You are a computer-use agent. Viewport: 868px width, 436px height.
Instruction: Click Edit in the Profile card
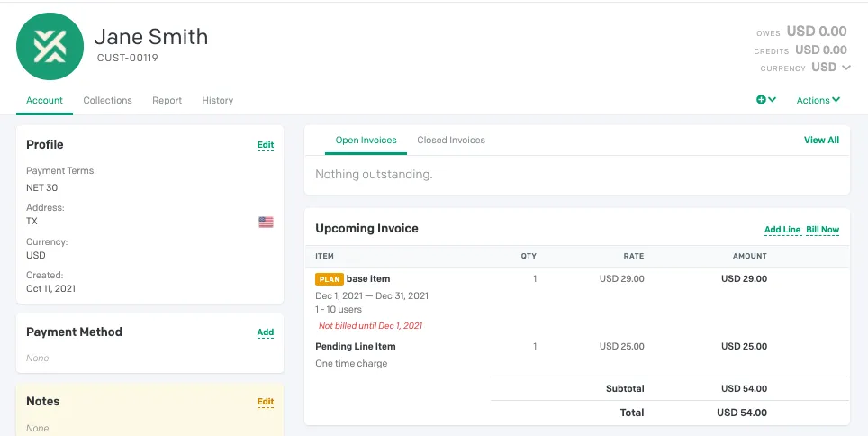tap(265, 145)
